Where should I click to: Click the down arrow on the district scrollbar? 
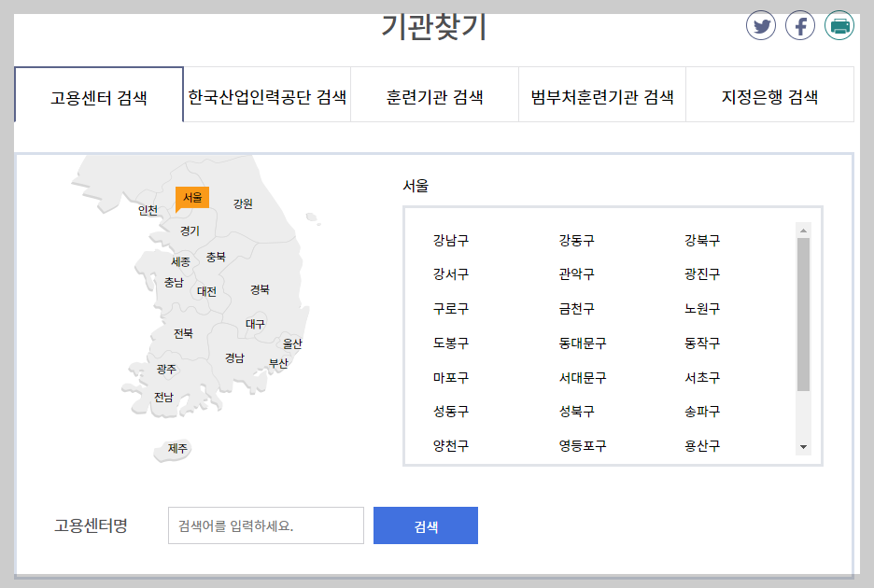point(801,446)
